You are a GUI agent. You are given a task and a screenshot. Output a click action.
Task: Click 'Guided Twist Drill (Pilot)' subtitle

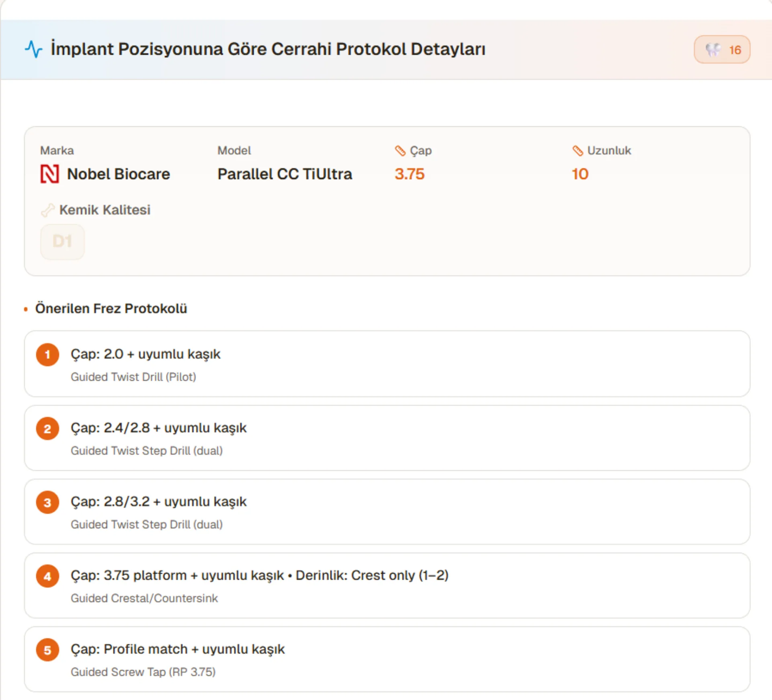point(133,377)
